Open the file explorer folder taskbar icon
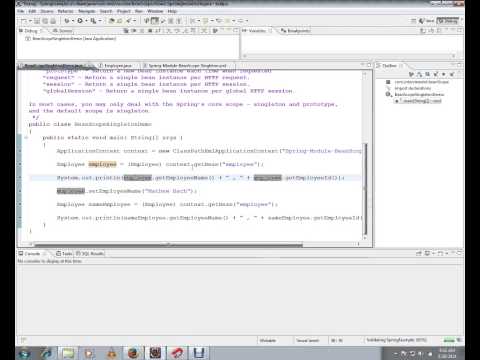480x360 pixels. (x=68, y=353)
